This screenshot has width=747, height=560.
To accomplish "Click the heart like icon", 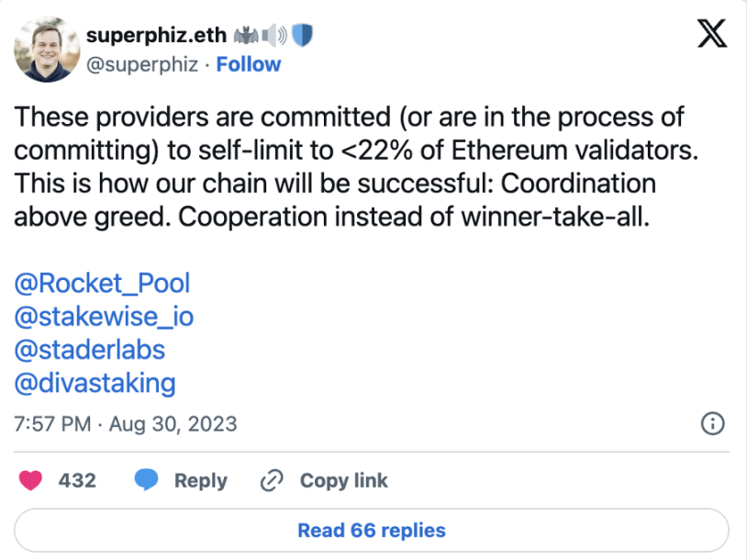I will pos(30,480).
